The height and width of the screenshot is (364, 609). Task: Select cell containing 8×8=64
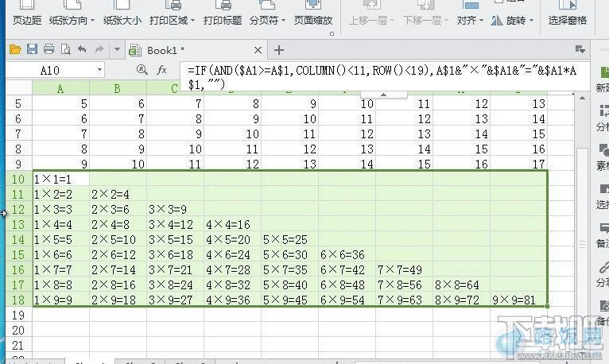pos(461,285)
